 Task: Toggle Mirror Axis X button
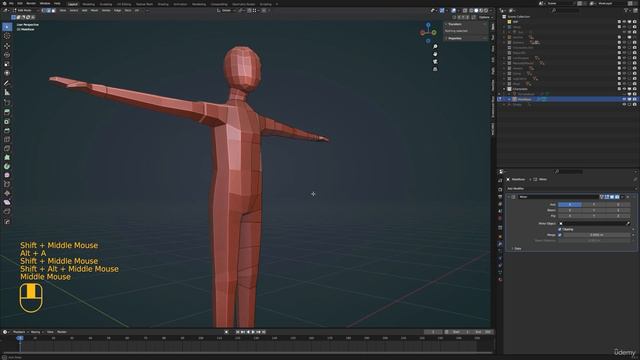point(569,204)
